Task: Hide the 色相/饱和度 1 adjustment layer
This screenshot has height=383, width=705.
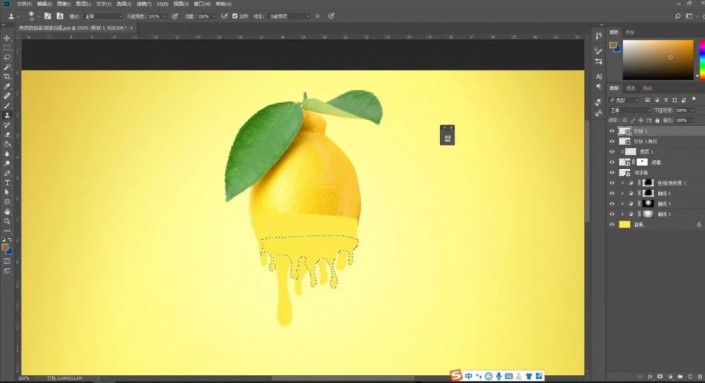Action: tap(611, 183)
